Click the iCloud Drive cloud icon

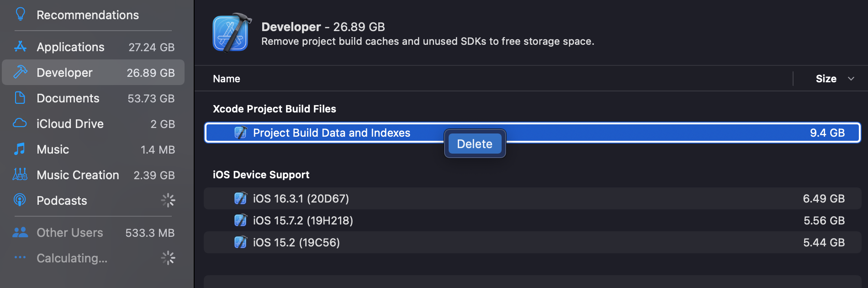pos(20,123)
